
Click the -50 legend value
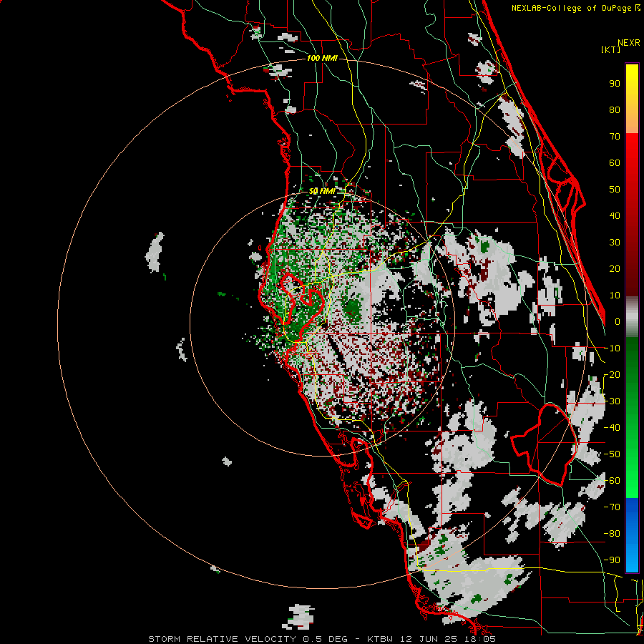tap(612, 454)
